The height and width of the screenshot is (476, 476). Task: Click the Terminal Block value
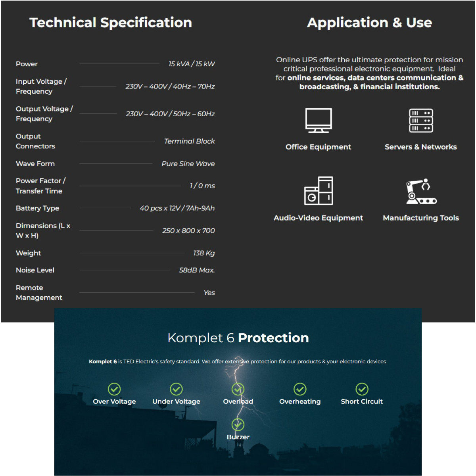tap(190, 141)
